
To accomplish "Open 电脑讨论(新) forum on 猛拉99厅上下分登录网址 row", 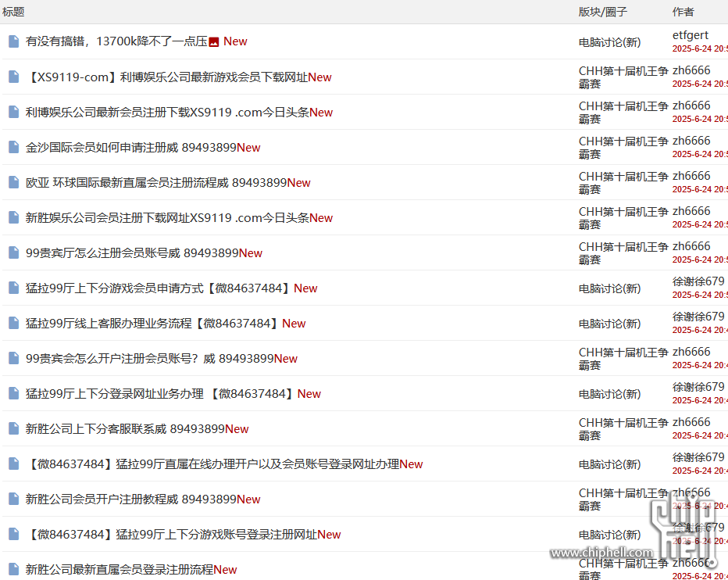I will tap(609, 394).
